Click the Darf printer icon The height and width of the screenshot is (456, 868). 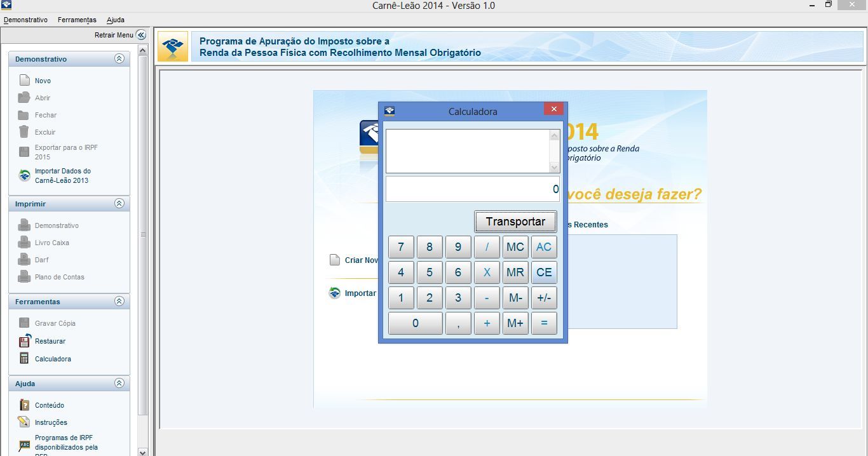24,259
